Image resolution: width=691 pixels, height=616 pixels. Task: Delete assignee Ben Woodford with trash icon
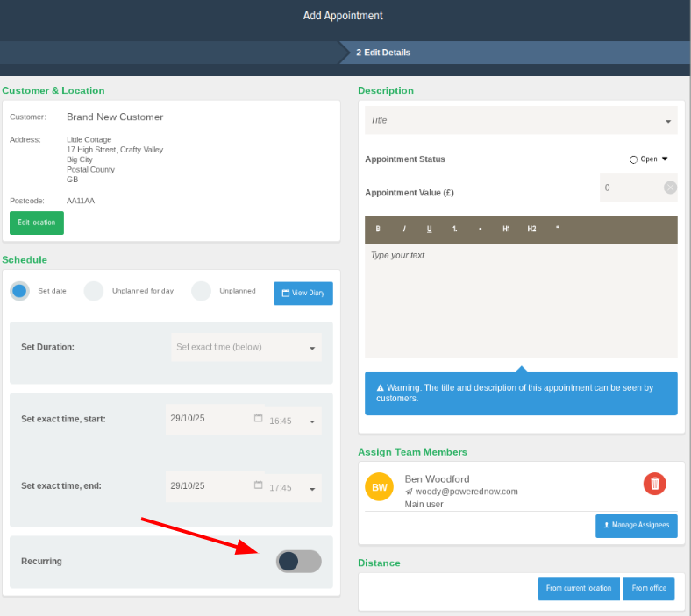tap(654, 484)
